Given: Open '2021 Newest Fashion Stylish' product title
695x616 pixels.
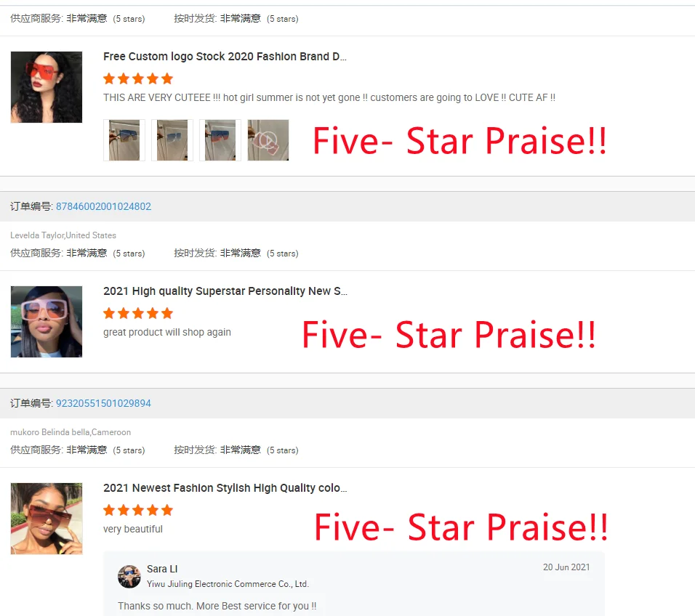Looking at the screenshot, I should [x=225, y=488].
